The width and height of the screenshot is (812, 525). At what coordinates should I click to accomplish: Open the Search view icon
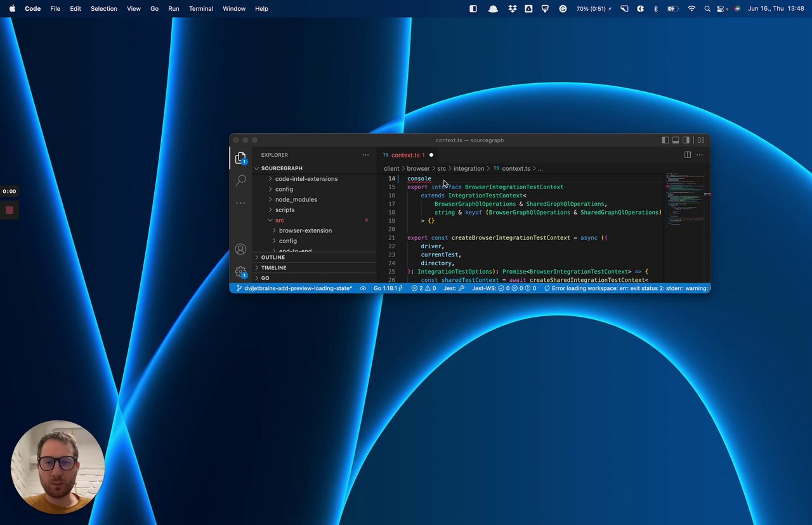click(x=240, y=180)
